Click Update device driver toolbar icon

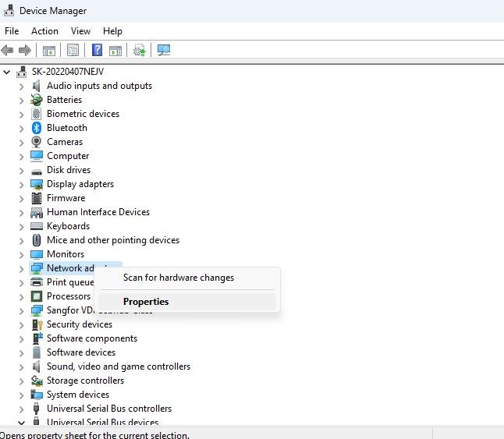click(x=140, y=50)
